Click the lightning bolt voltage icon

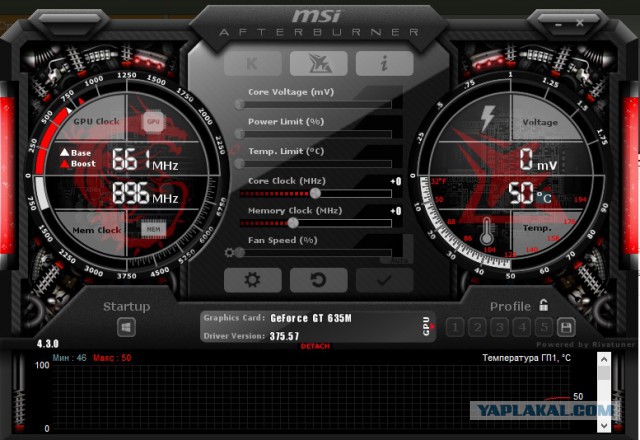pos(487,118)
